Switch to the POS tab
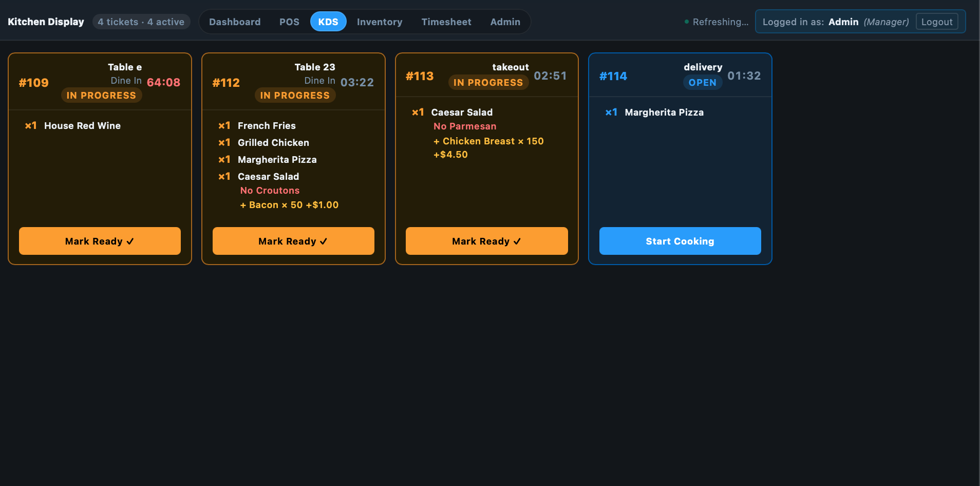This screenshot has width=980, height=486. coord(289,22)
